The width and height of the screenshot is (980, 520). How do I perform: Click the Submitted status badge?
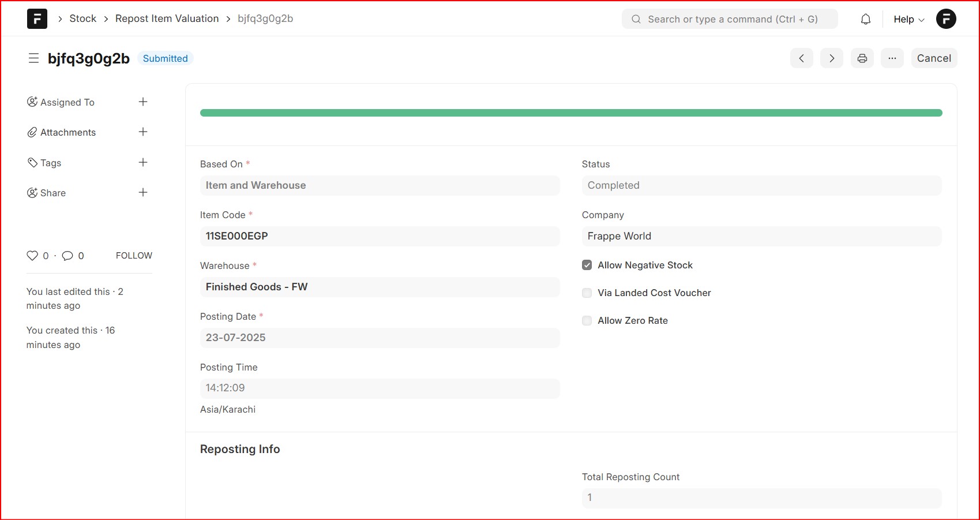pyautogui.click(x=166, y=58)
